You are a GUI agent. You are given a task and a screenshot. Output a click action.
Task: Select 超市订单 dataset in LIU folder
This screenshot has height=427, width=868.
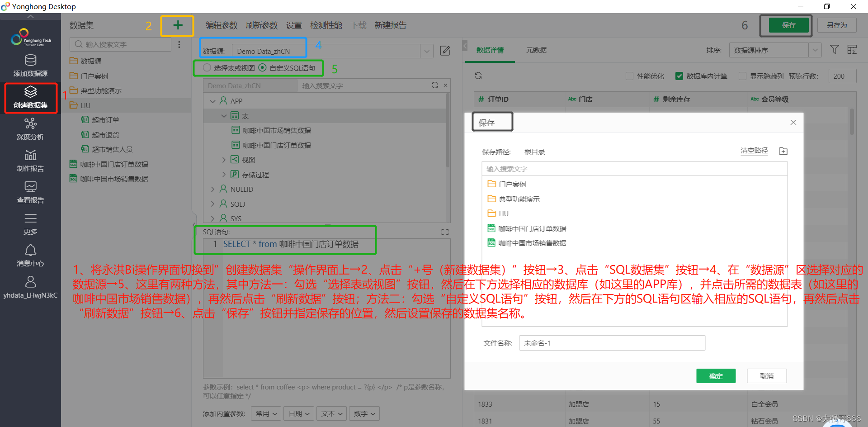[x=105, y=120]
